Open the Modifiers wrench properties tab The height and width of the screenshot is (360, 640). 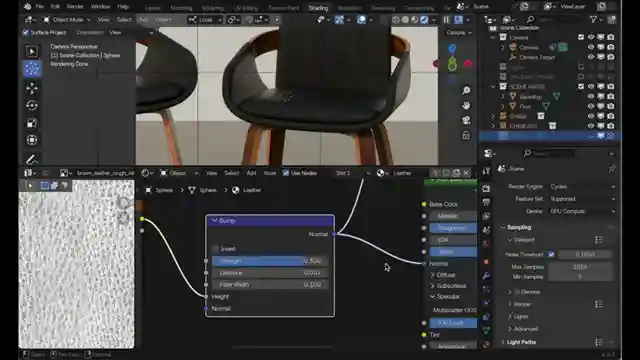pos(486,276)
